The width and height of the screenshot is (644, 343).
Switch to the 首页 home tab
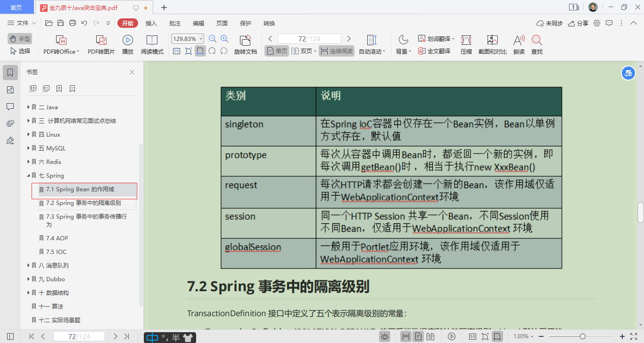click(x=16, y=8)
